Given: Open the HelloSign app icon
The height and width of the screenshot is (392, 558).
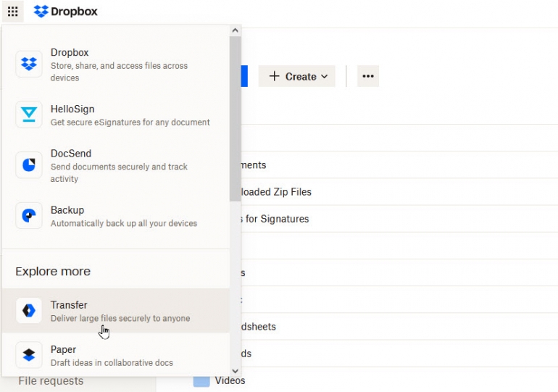Looking at the screenshot, I should [x=29, y=114].
